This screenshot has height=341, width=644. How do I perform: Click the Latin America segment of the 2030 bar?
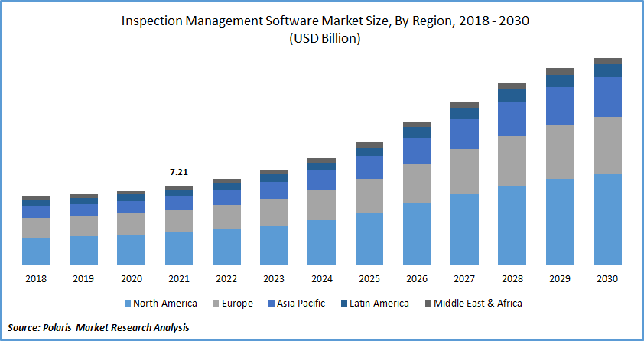click(x=607, y=70)
